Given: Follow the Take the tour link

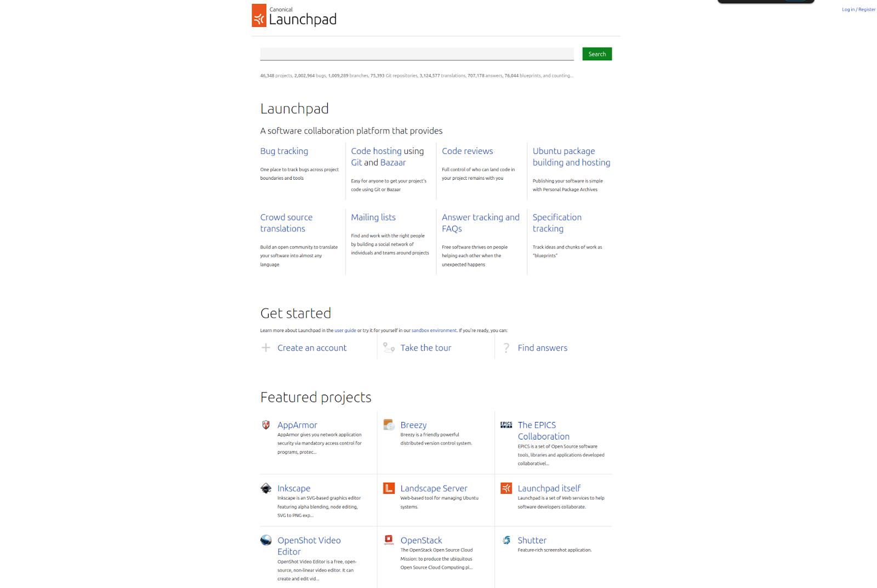Looking at the screenshot, I should tap(425, 348).
